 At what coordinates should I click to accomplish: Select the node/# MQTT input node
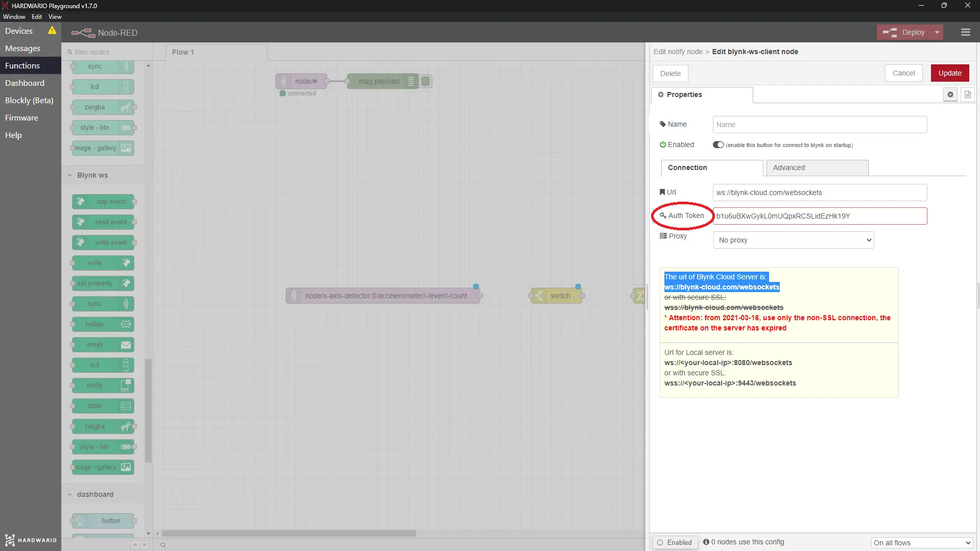pyautogui.click(x=302, y=81)
